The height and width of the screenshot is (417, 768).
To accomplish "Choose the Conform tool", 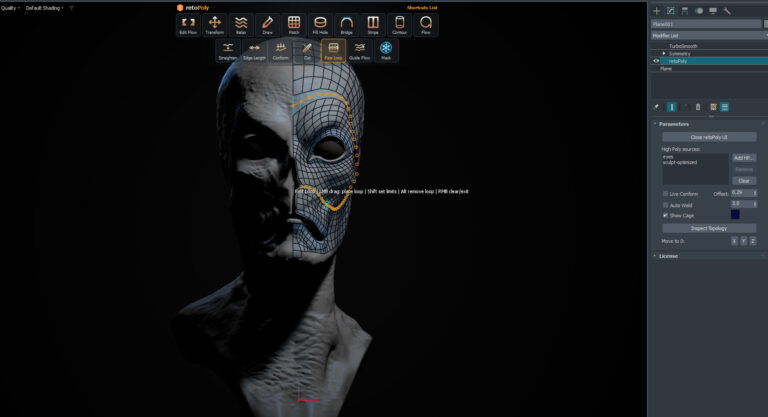I will coord(281,50).
